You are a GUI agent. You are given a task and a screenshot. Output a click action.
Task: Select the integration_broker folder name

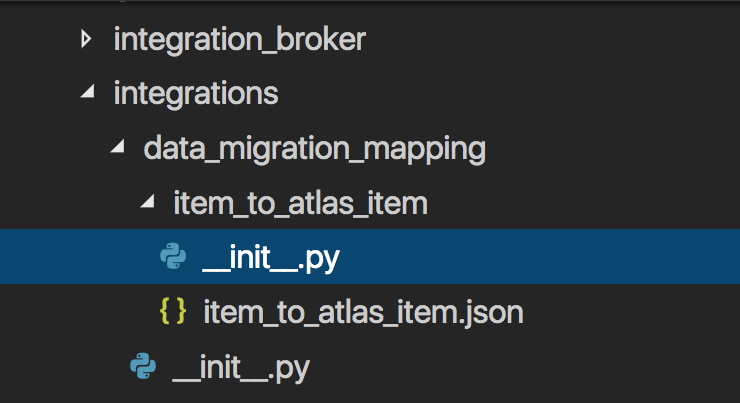pyautogui.click(x=240, y=40)
